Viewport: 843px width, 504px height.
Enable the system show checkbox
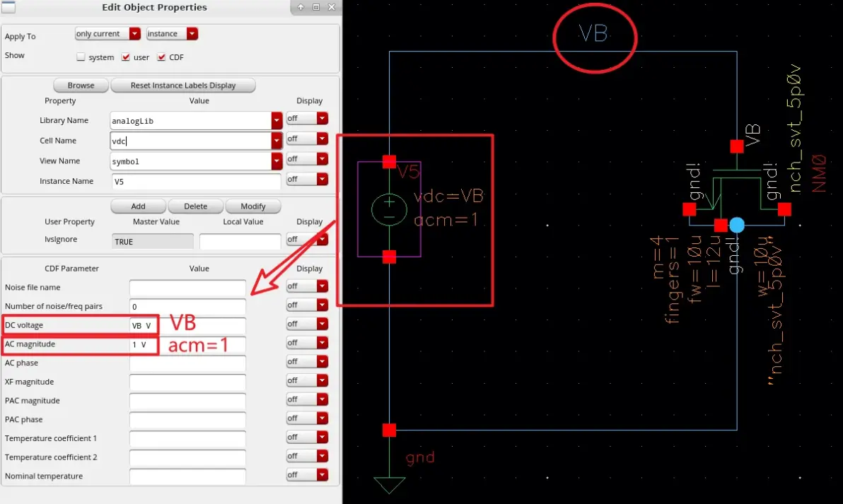(81, 57)
